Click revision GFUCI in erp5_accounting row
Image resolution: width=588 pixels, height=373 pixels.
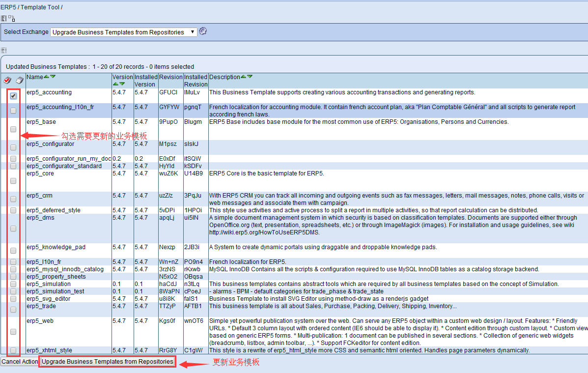coord(168,92)
